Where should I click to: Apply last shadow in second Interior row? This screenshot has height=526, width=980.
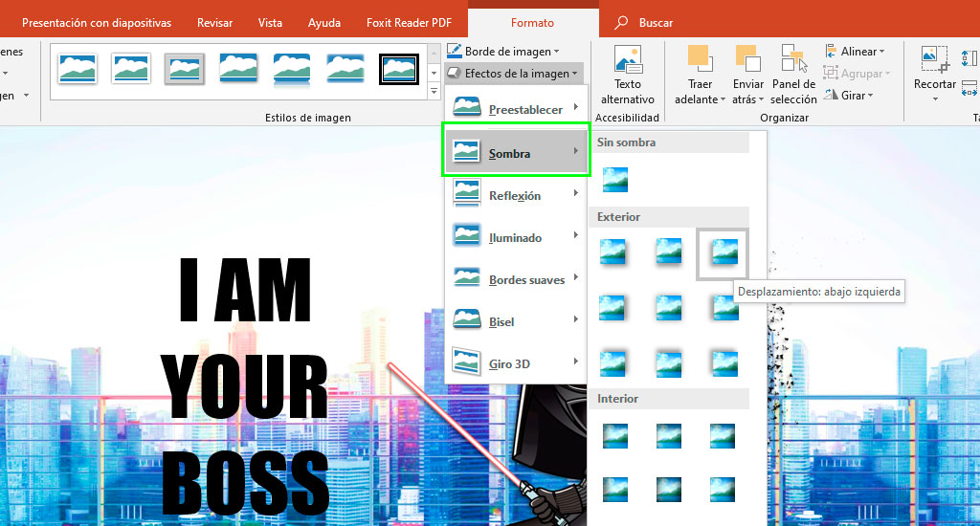(723, 490)
